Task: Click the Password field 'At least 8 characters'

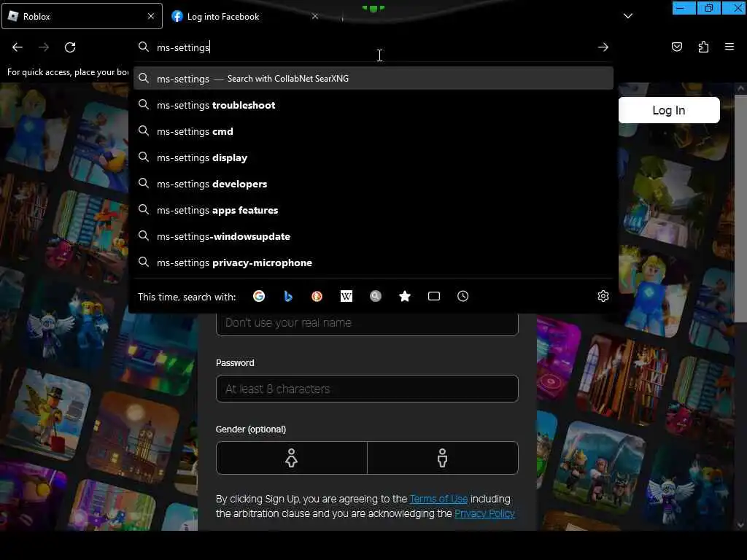Action: (x=367, y=389)
